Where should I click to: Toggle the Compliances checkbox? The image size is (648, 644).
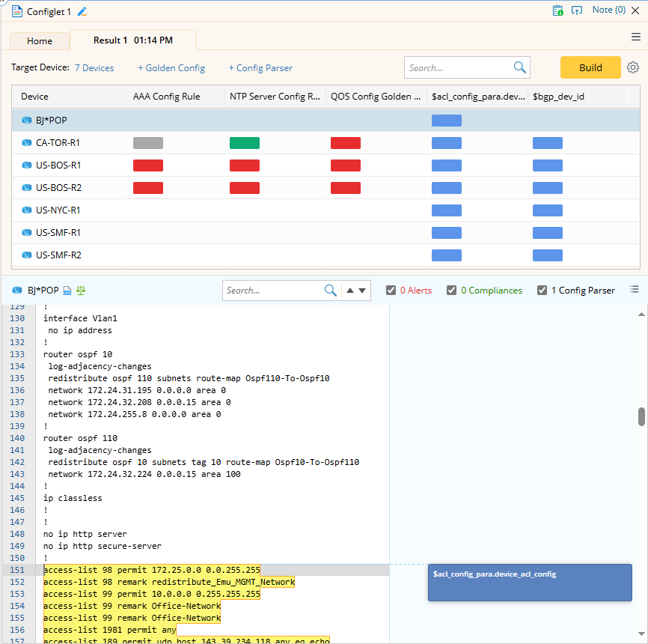(x=451, y=291)
